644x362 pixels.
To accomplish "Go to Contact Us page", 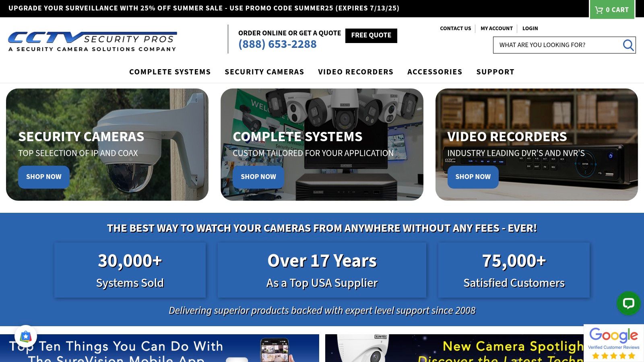I will point(455,29).
